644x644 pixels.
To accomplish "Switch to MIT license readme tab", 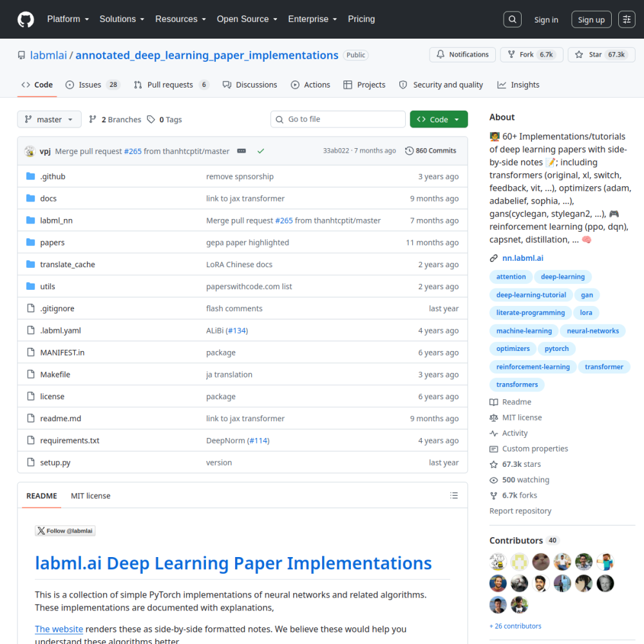I will click(90, 496).
